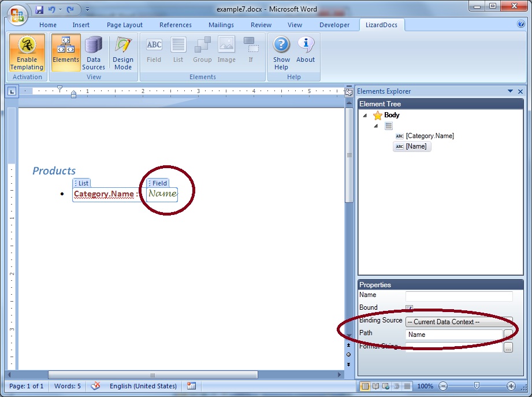Open the Mailings tab
This screenshot has height=397, width=532.
pos(221,25)
